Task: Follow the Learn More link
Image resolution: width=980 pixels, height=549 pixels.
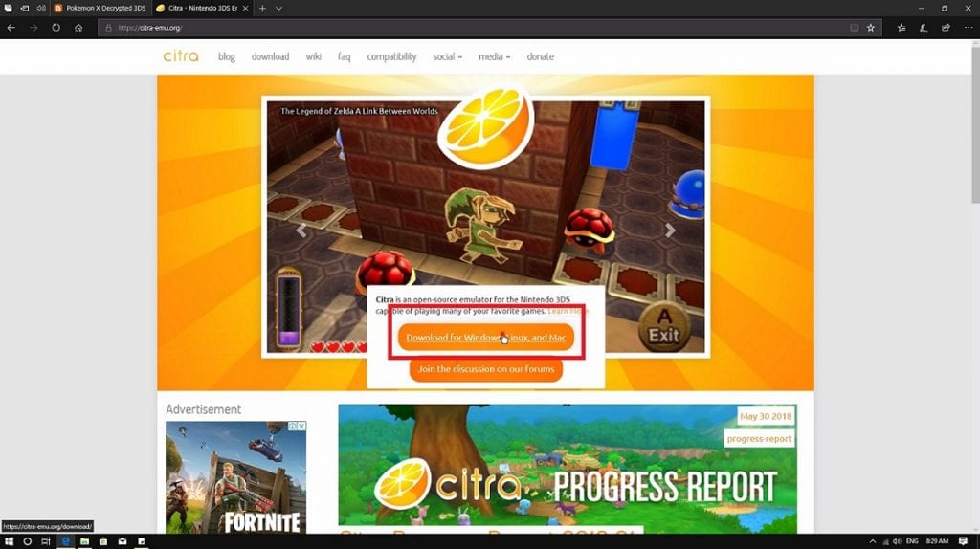Action: tap(568, 311)
